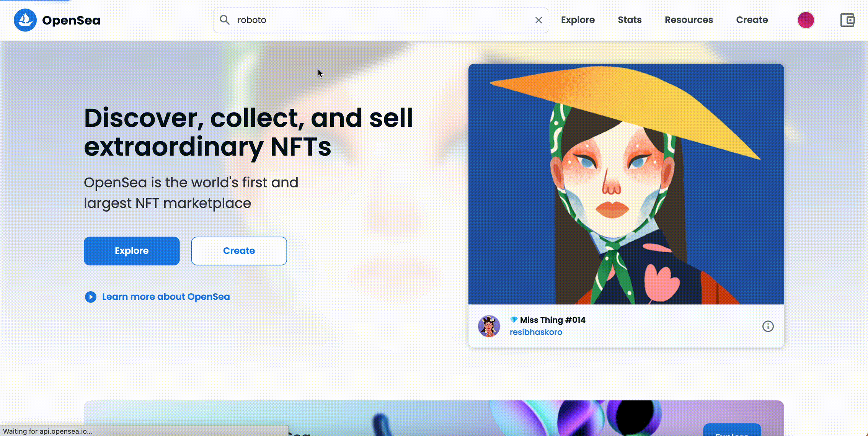The height and width of the screenshot is (436, 868).
Task: Open the wallet icon in the header
Action: click(847, 20)
